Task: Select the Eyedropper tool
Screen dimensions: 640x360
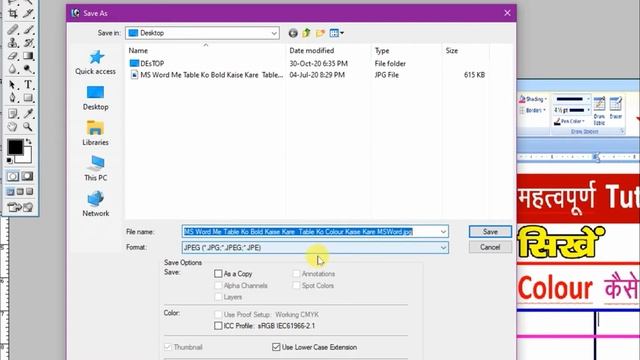Action: click(x=28, y=113)
